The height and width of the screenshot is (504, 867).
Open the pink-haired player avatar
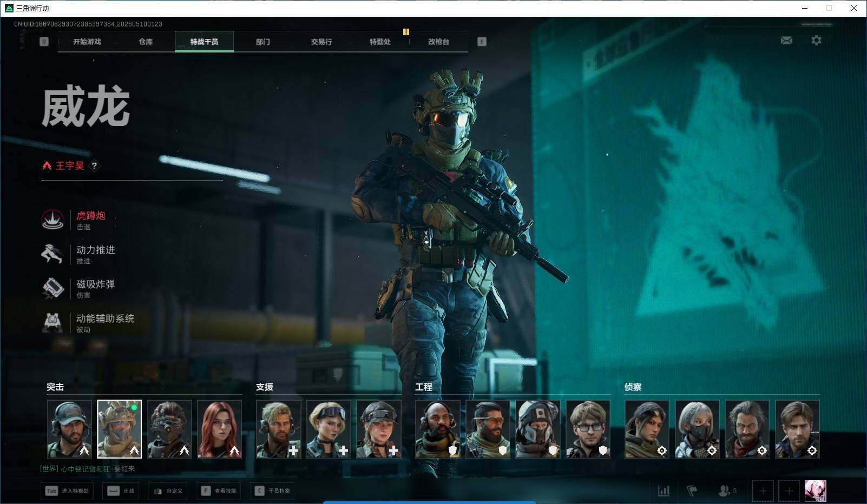815,491
